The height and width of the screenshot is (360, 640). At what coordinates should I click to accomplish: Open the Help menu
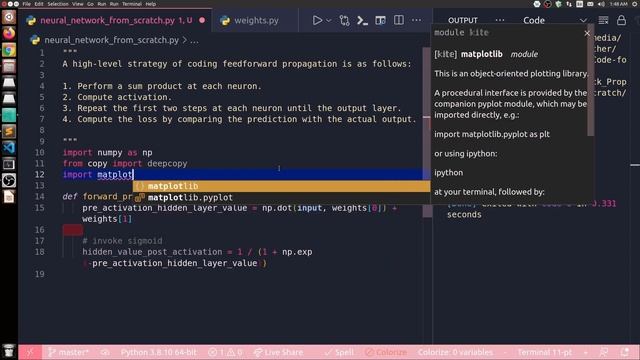click(x=151, y=4)
